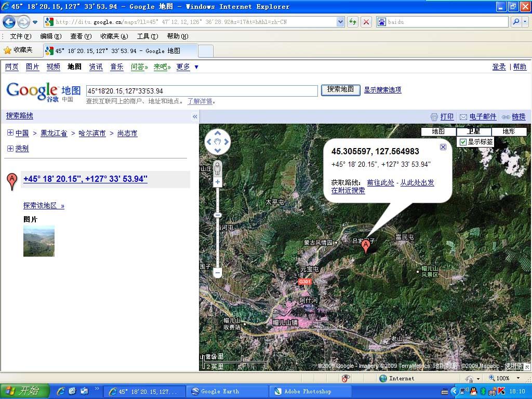
Task: Click the browser Refresh button
Action: tap(353, 22)
